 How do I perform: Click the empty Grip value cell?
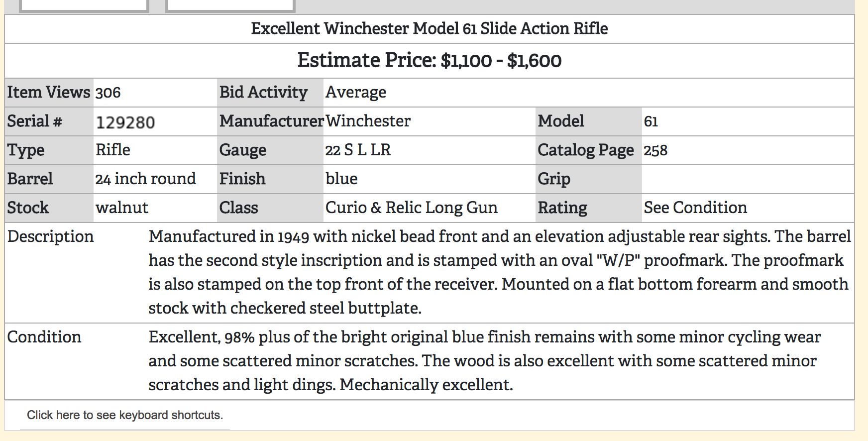pos(748,179)
